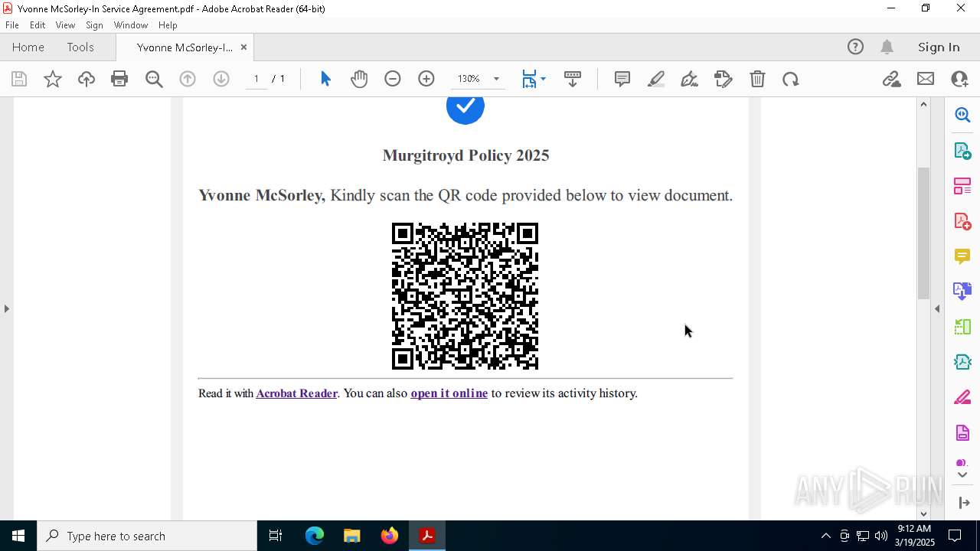Follow the open it online link
Screen dimensions: 980x551
click(449, 393)
